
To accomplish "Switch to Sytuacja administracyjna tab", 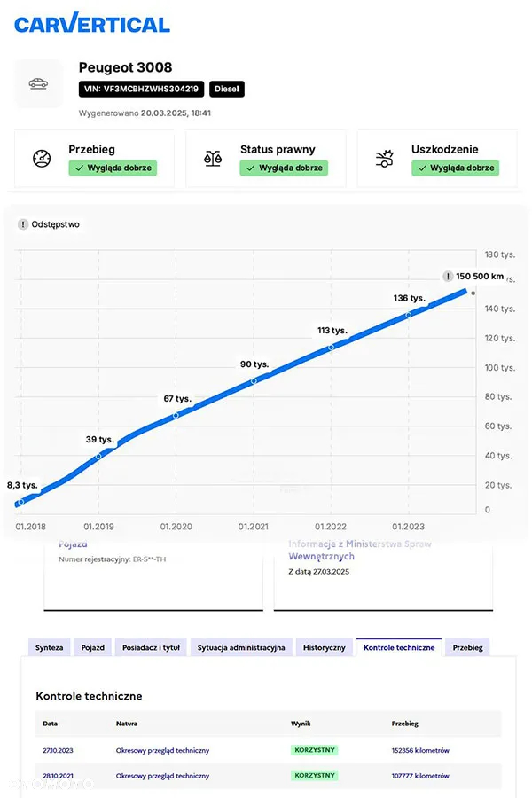I will [241, 647].
